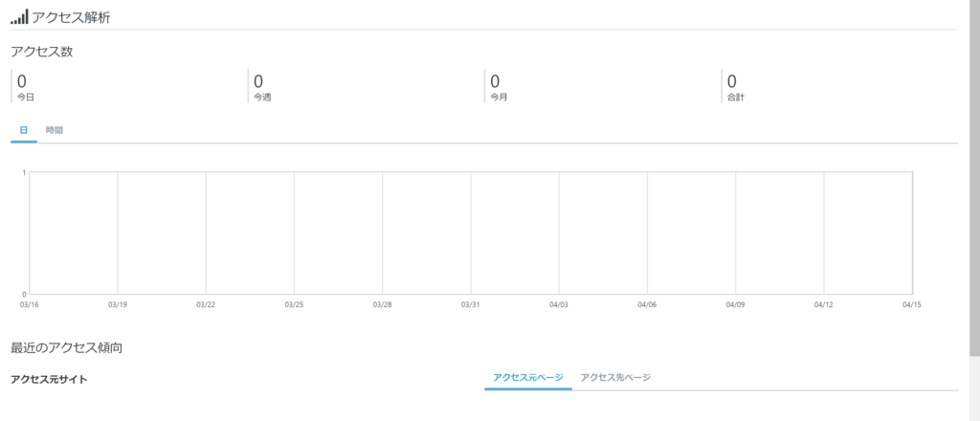Click the 合計 access count label
The width and height of the screenshot is (980, 421).
[x=736, y=98]
